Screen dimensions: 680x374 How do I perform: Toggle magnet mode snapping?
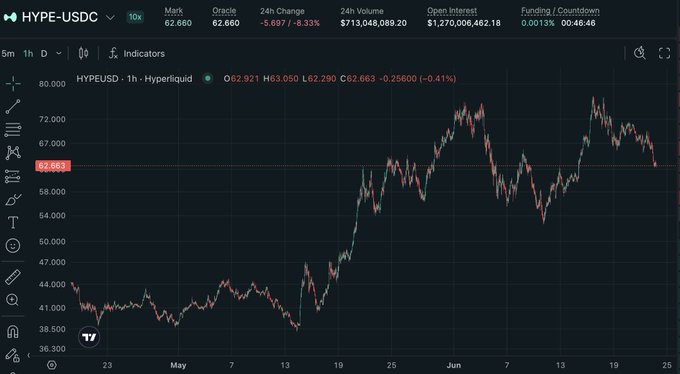click(x=13, y=332)
